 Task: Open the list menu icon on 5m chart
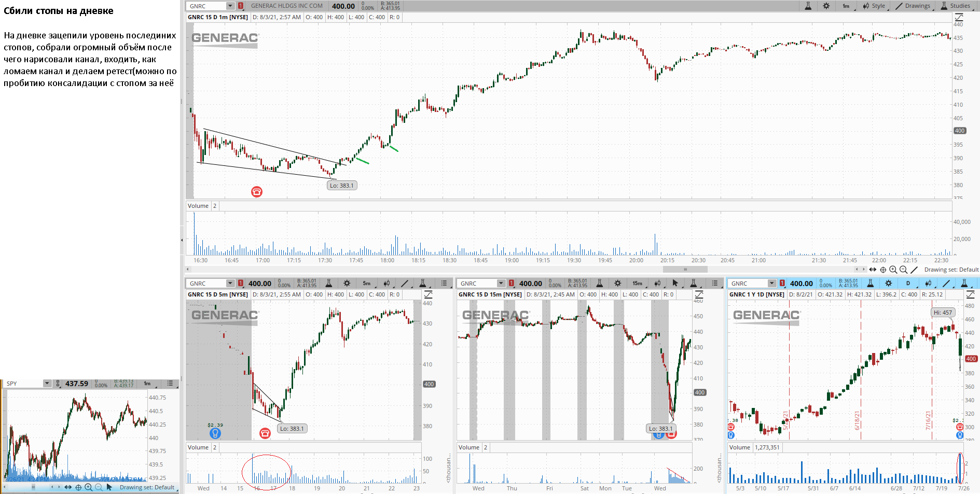(444, 284)
